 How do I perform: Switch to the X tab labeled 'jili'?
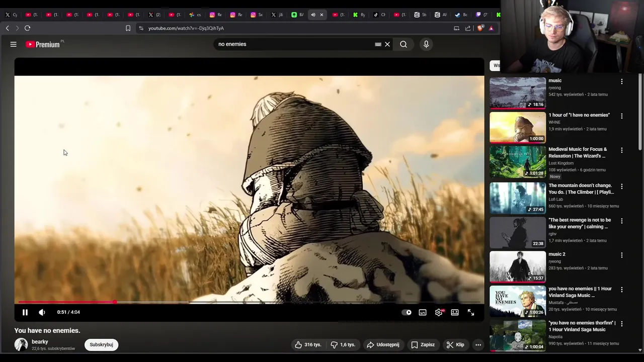[278, 15]
